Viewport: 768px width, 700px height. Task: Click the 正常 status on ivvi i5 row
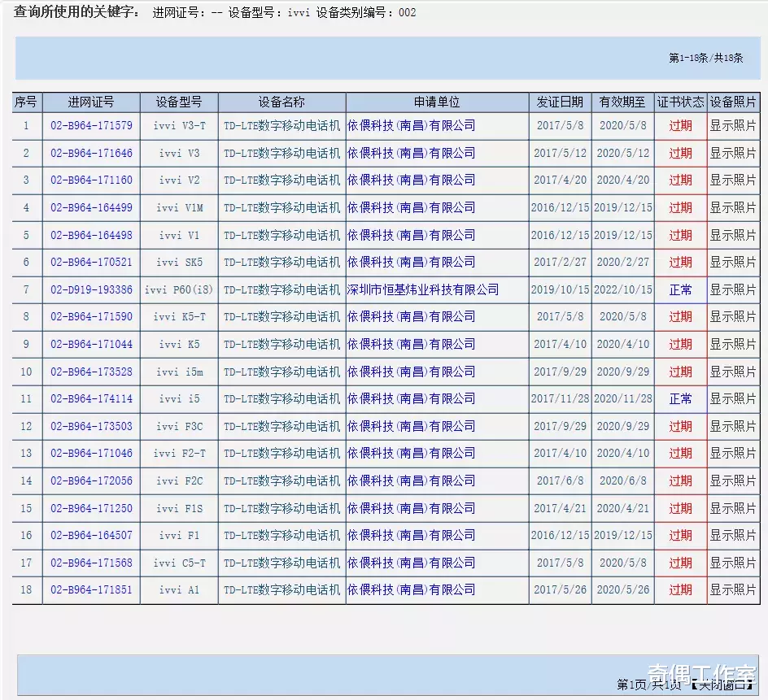(x=680, y=398)
